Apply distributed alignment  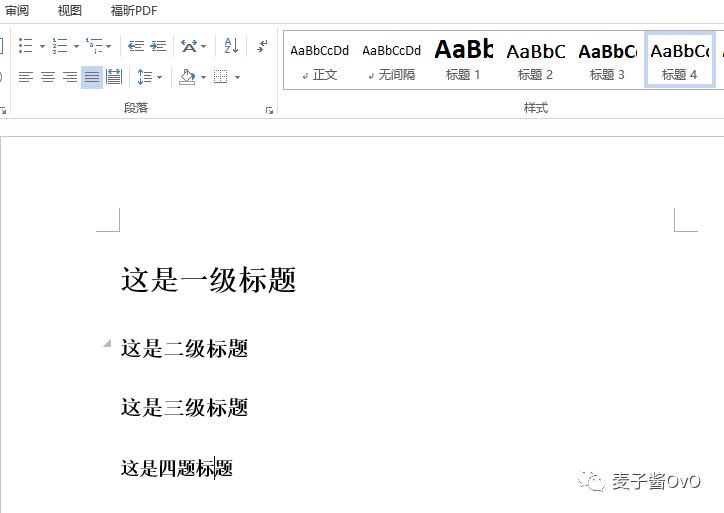[114, 77]
